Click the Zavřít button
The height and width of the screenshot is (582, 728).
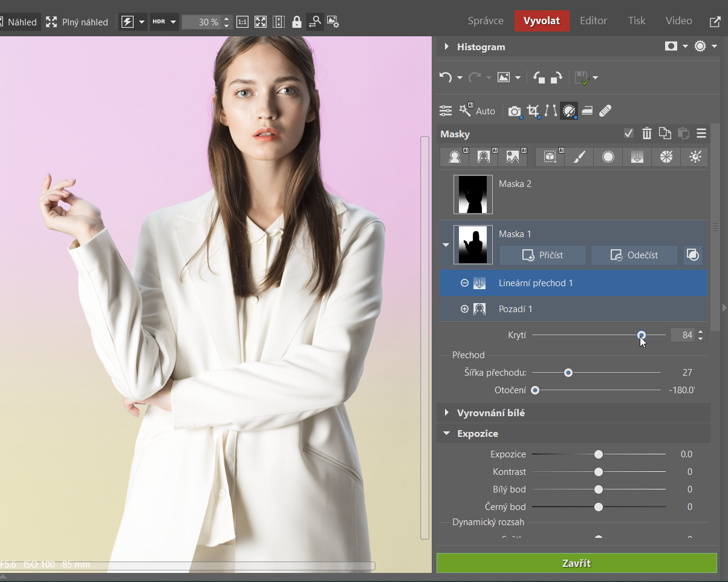click(576, 563)
